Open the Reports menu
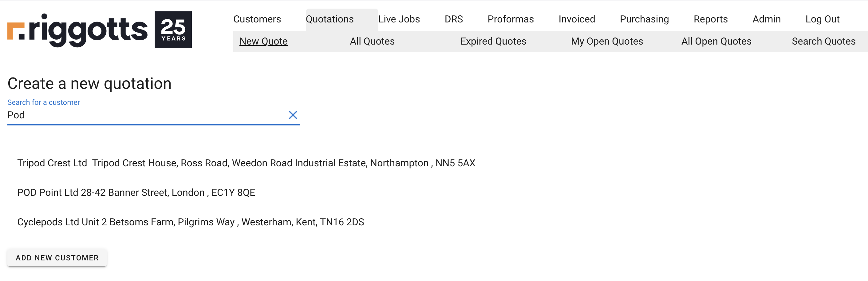The height and width of the screenshot is (281, 868). pos(710,19)
